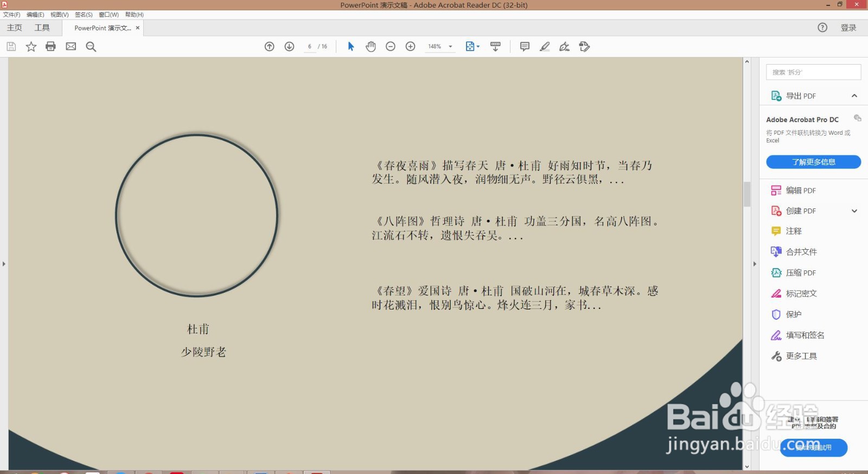This screenshot has height=474, width=868.
Task: Collapse the right tools pane arrow
Action: pyautogui.click(x=755, y=264)
